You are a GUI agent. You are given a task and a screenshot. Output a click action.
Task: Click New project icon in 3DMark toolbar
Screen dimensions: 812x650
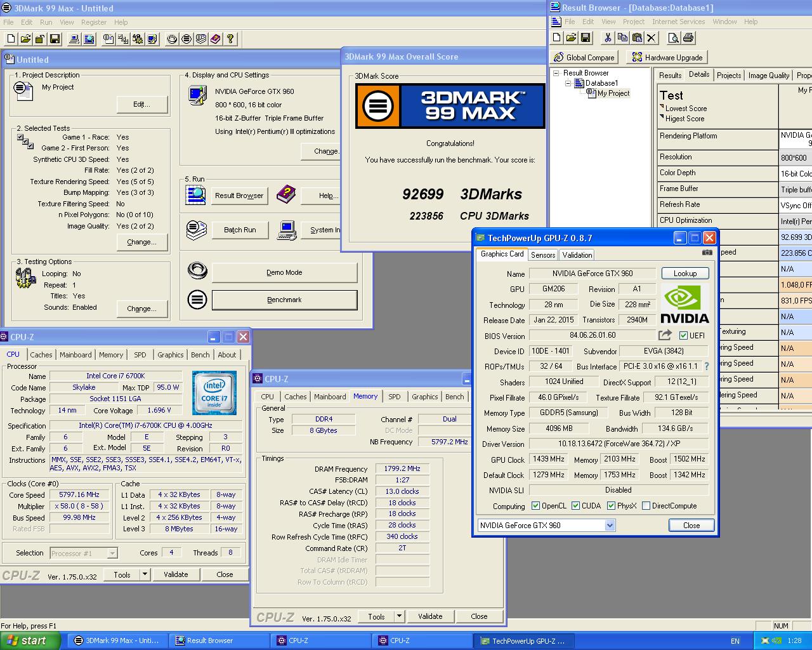pos(11,39)
